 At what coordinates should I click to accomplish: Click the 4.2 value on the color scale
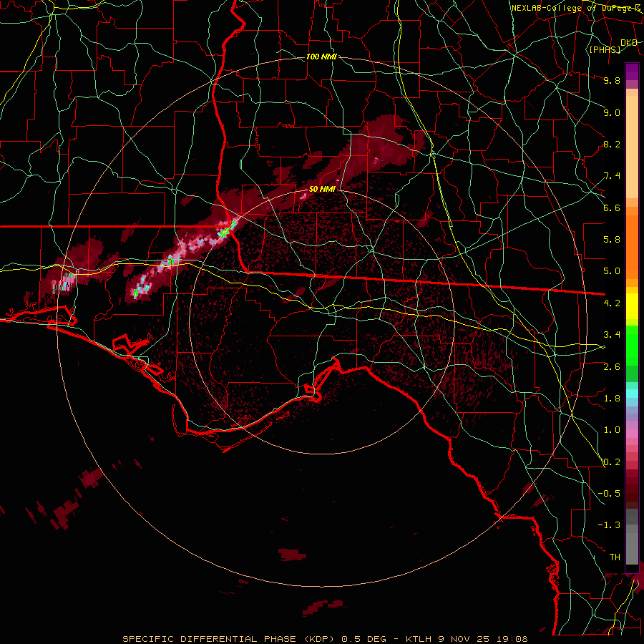(612, 303)
